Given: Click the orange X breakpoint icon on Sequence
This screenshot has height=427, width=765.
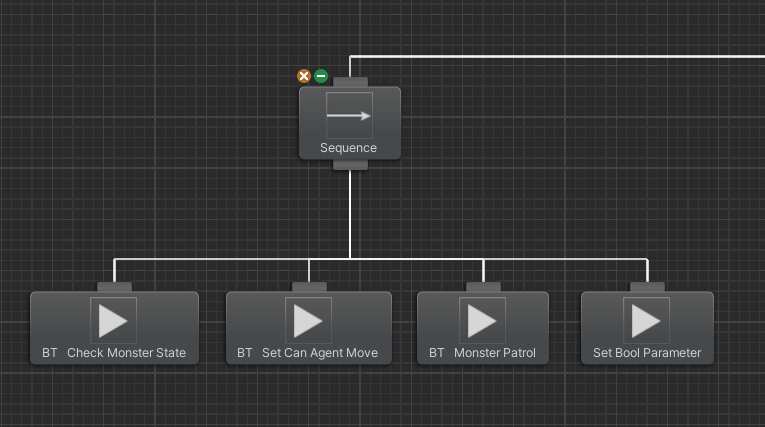Looking at the screenshot, I should [x=304, y=76].
